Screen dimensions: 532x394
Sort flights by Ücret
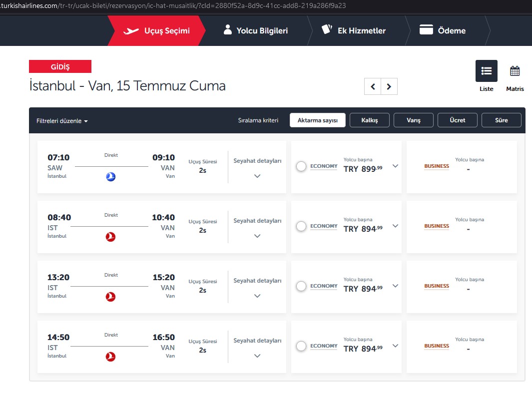458,120
